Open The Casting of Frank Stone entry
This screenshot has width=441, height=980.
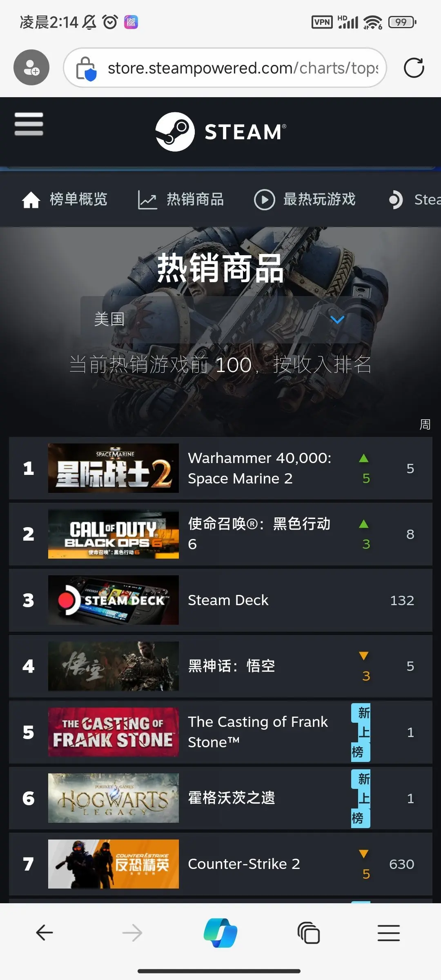pos(220,732)
